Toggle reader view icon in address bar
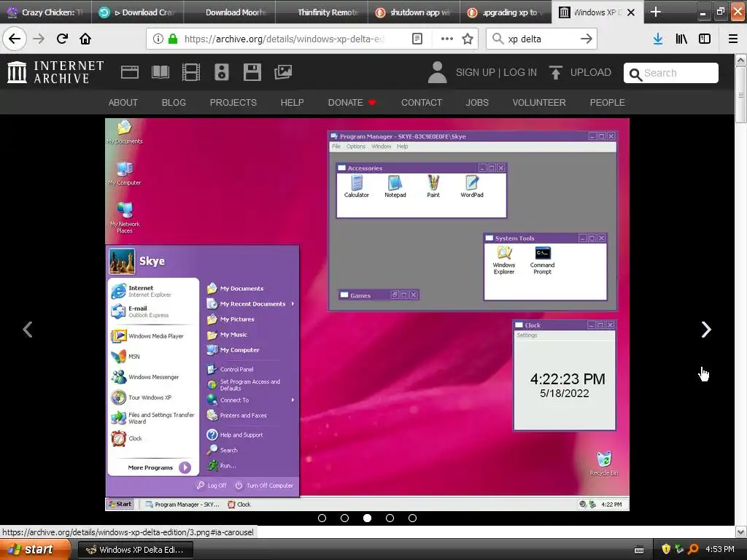This screenshot has height=560, width=747. point(417,39)
